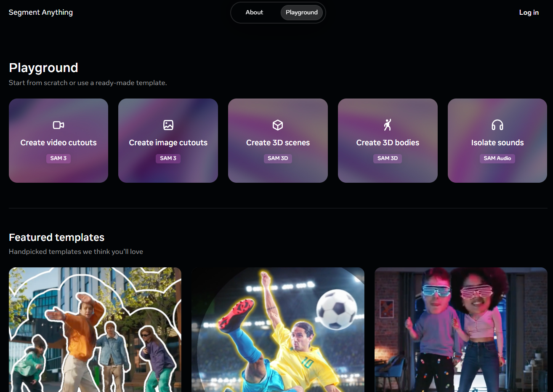Click SAM Audio badge on Isolate sounds

pos(497,158)
